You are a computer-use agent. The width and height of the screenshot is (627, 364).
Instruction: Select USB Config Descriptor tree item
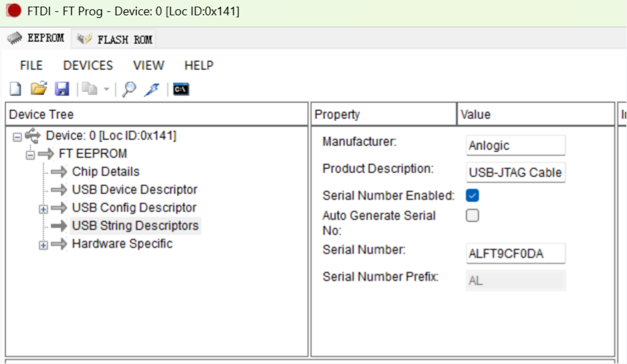click(x=134, y=208)
